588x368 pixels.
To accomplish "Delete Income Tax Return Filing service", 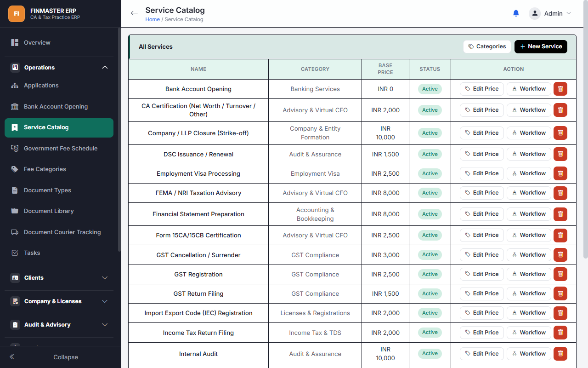I will 560,333.
